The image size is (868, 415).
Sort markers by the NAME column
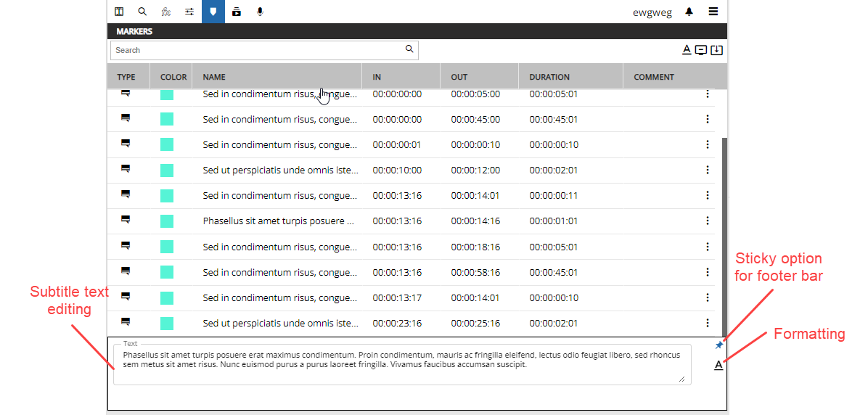coord(214,77)
